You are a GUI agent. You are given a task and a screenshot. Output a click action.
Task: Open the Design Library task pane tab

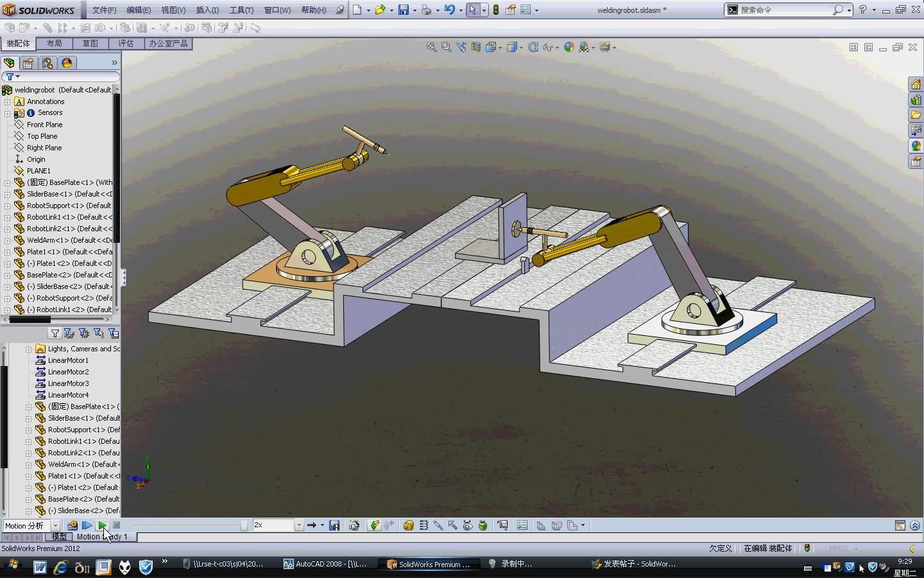tap(916, 100)
